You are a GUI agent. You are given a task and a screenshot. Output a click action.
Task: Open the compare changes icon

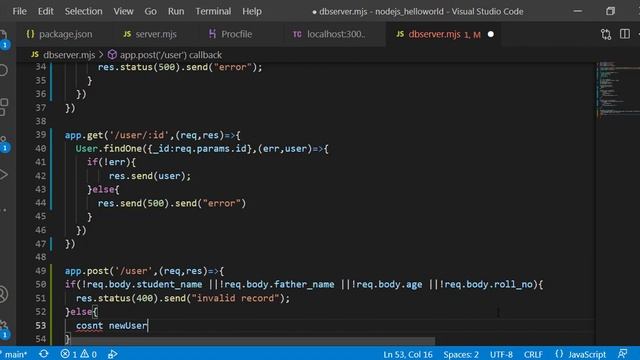point(606,34)
